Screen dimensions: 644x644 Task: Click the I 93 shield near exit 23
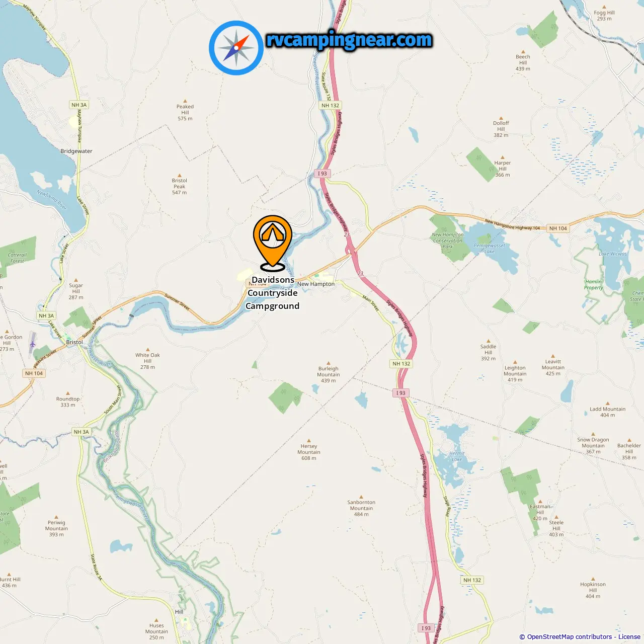(x=322, y=174)
